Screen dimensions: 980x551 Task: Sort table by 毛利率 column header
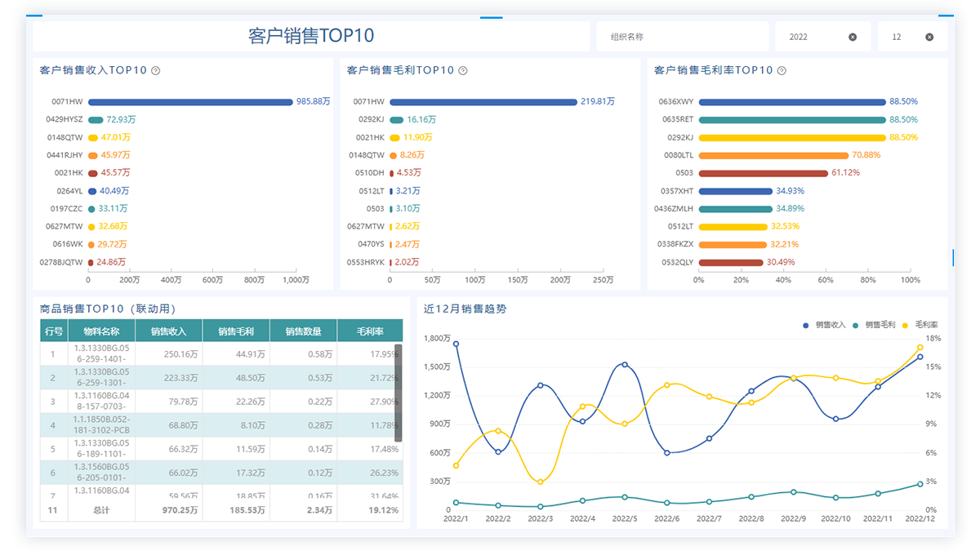point(370,331)
